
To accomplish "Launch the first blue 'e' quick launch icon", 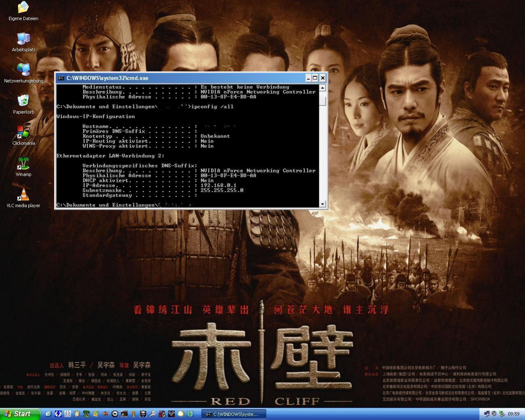I will click(x=48, y=414).
